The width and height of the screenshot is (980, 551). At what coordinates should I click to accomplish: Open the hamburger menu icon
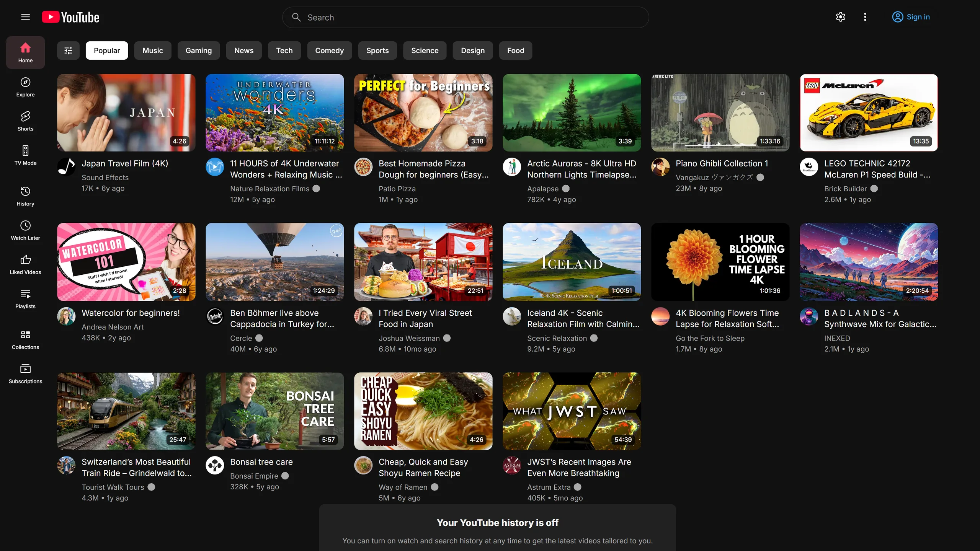point(25,17)
